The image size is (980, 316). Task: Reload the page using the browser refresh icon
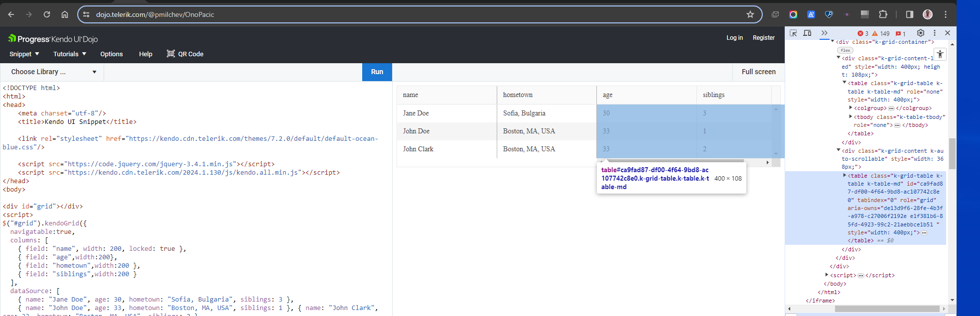tap(47, 14)
